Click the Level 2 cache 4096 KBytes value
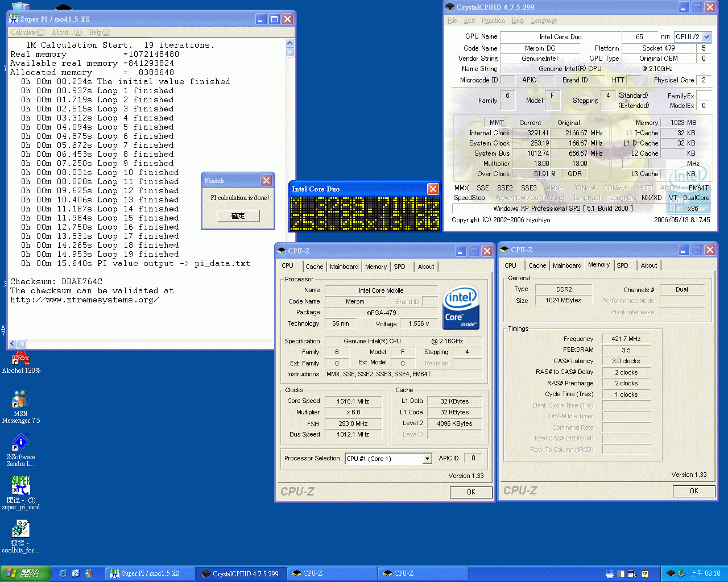This screenshot has width=728, height=582. (454, 423)
